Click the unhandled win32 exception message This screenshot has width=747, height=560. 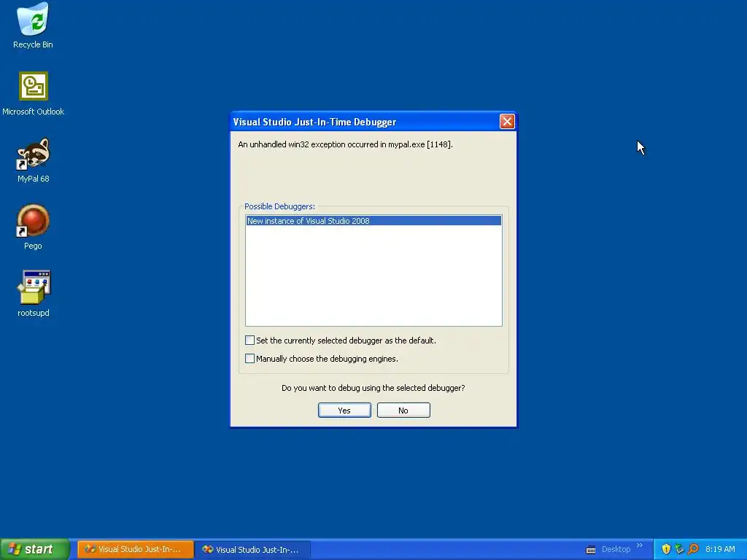coord(345,144)
